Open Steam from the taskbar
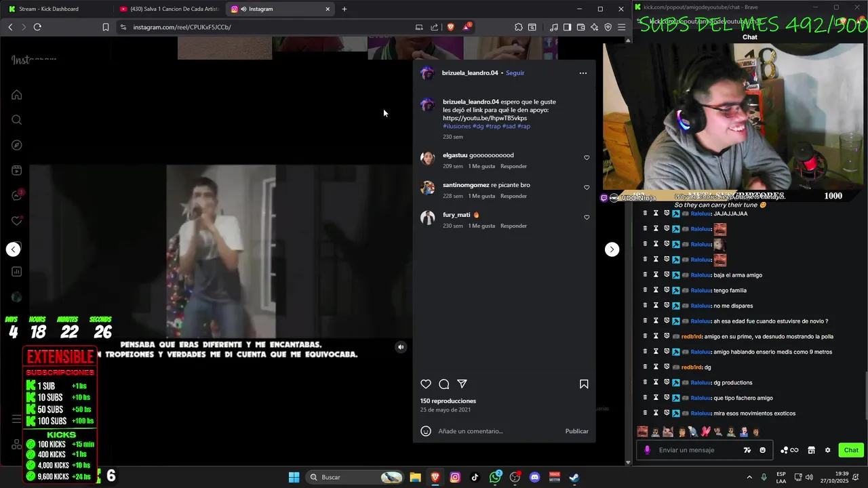This screenshot has width=868, height=488. click(x=574, y=477)
